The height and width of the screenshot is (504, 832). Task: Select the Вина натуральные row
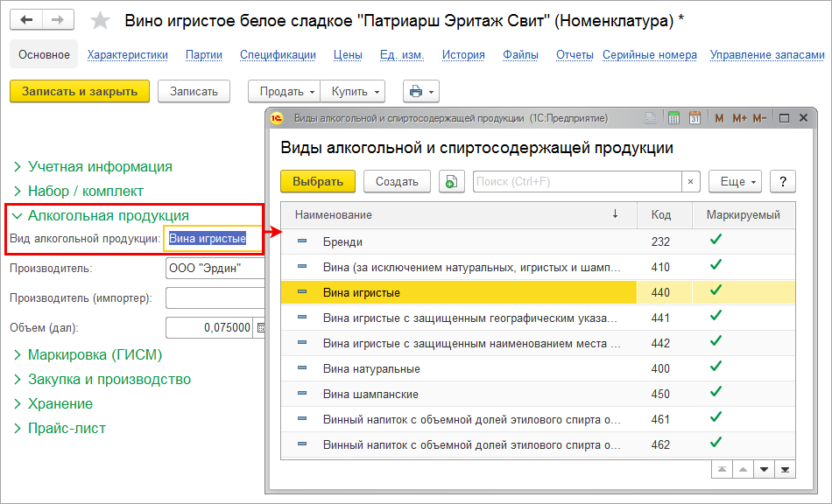(x=538, y=368)
